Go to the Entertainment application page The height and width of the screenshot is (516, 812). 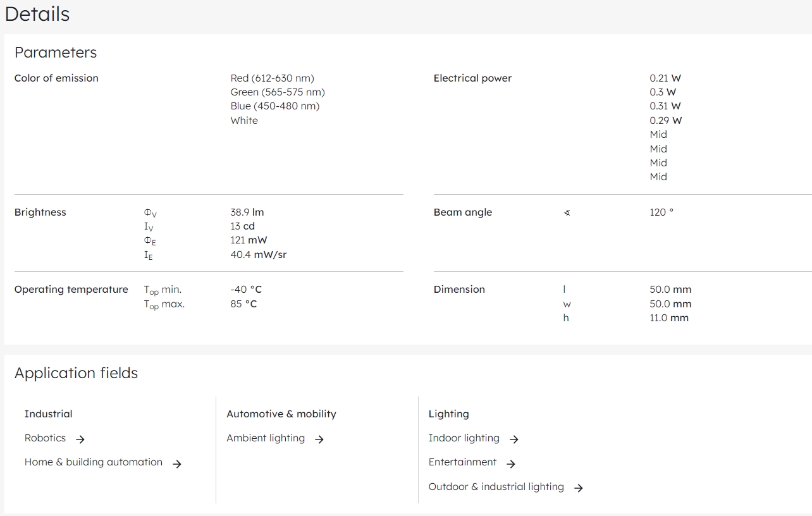click(462, 462)
